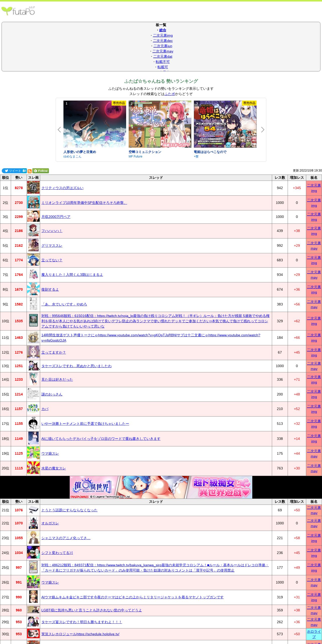Open thumbnail for クリティウスの牙はズルい thread
The height and width of the screenshot is (644, 322).
pyautogui.click(x=33, y=188)
